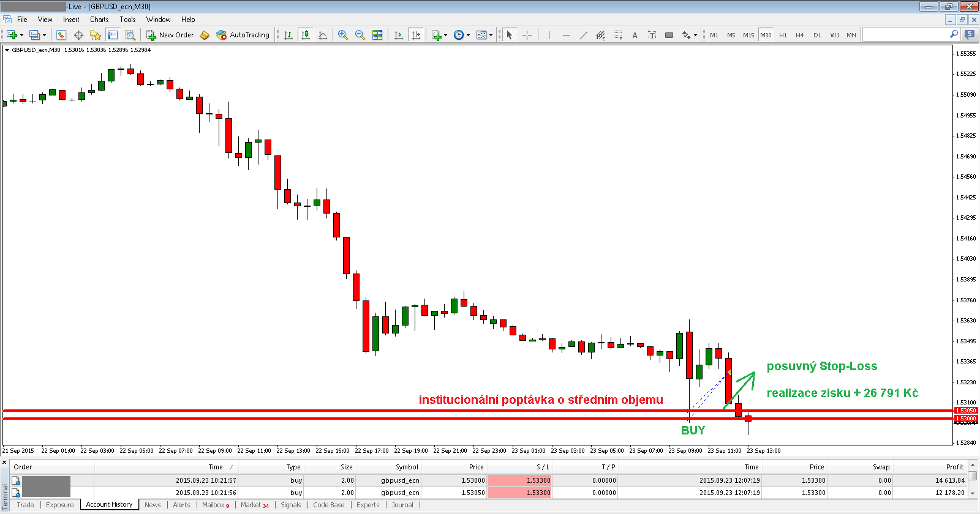Open the chat notifications icon showing 5
Screen dimensions: 980x514
point(969,34)
